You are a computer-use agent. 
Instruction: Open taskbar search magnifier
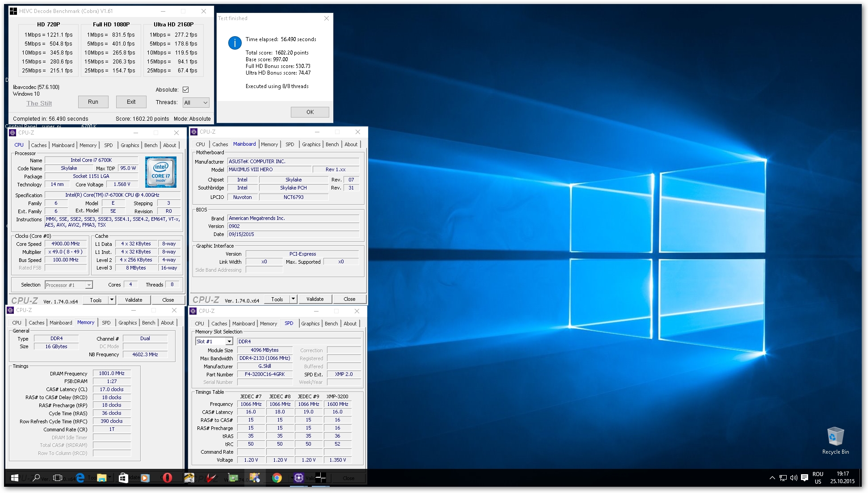tap(36, 478)
